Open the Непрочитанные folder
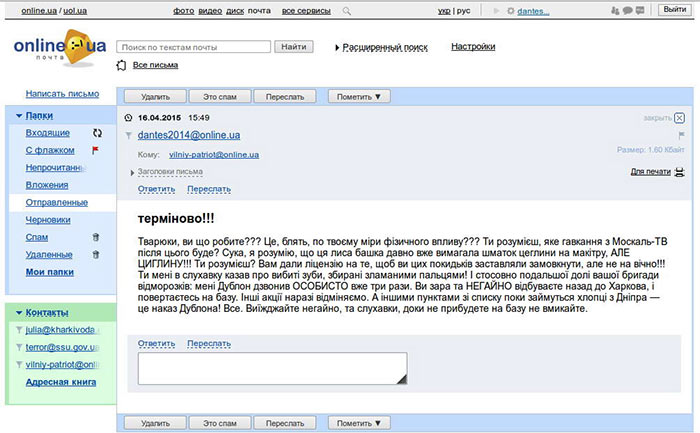 point(55,168)
